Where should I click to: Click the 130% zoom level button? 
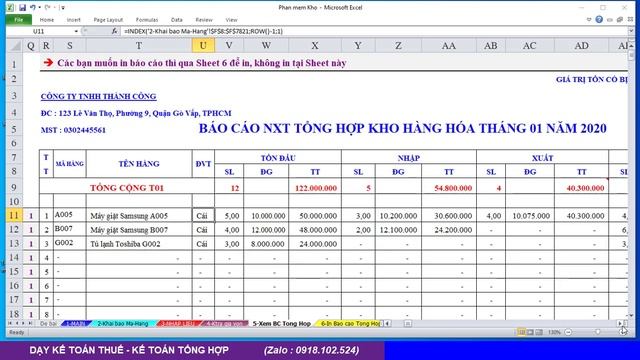tap(554, 332)
